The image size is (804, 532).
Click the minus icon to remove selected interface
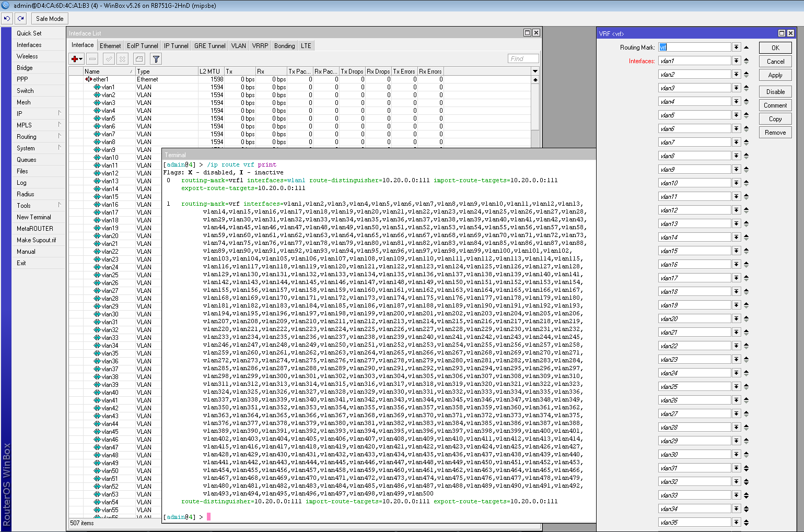[92, 58]
